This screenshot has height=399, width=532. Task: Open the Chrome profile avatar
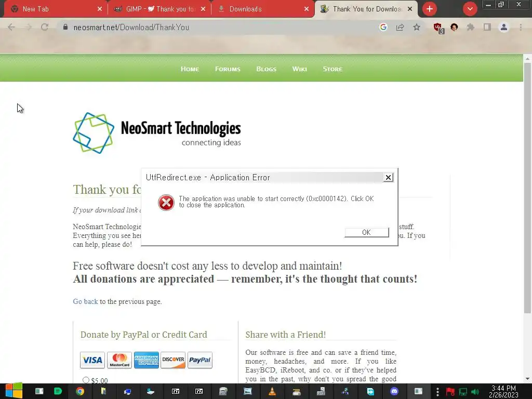pyautogui.click(x=504, y=27)
